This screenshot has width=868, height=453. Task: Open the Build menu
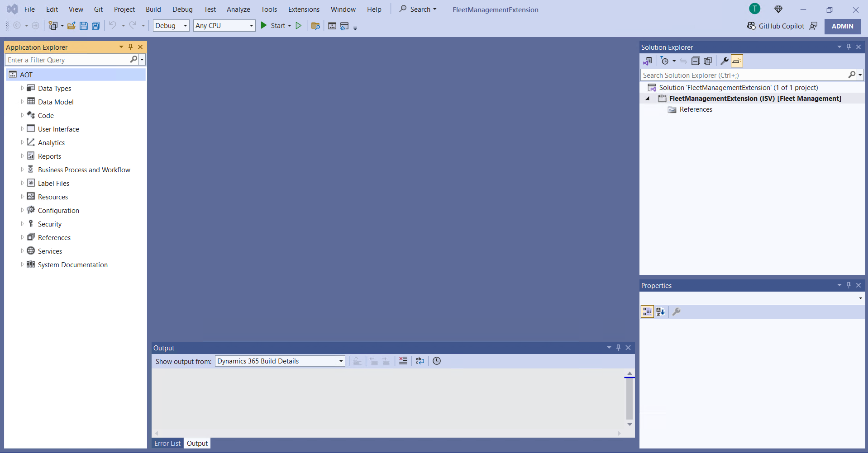tap(153, 9)
